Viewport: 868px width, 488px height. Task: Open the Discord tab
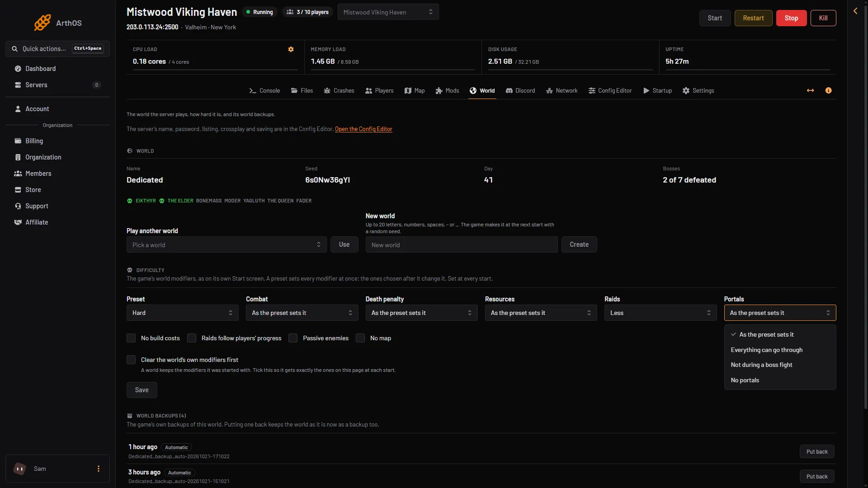[x=520, y=90]
